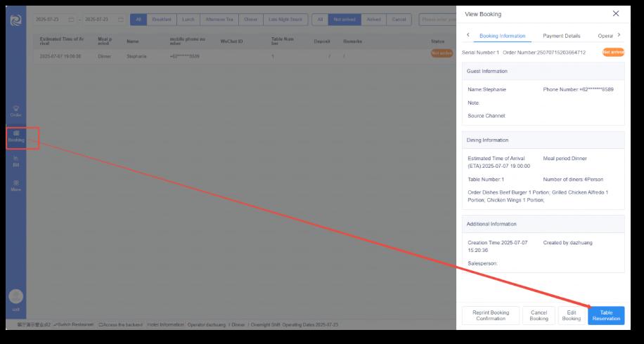The image size is (644, 344).
Task: Click the Order Dishes text in panel
Action: [538, 196]
